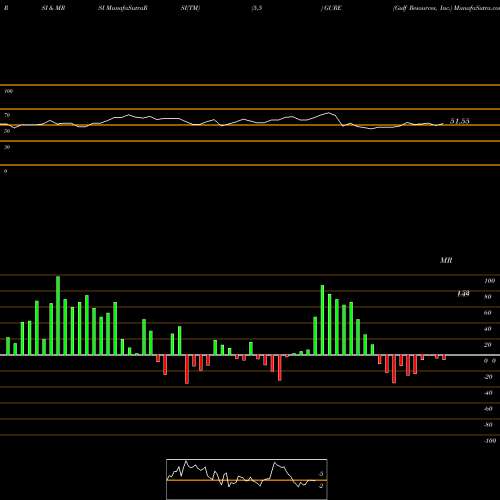Click the 60 label on MR axis
This screenshot has height=500, width=500.
tap(488, 313)
